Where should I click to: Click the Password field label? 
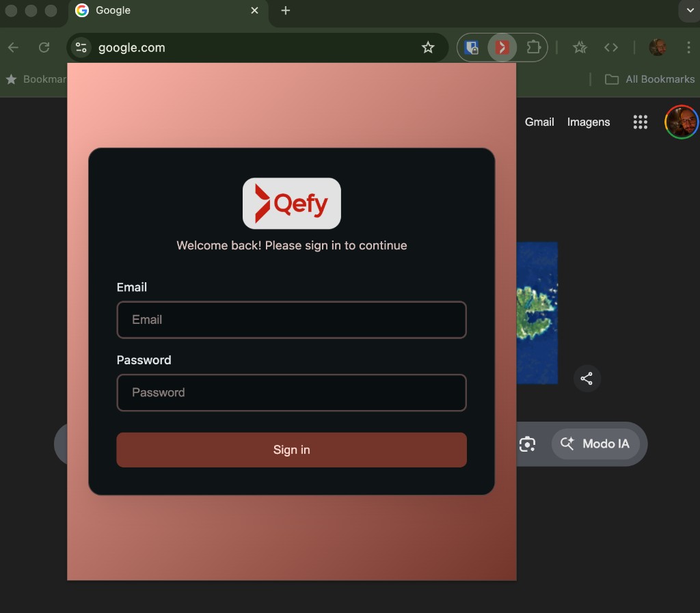144,360
